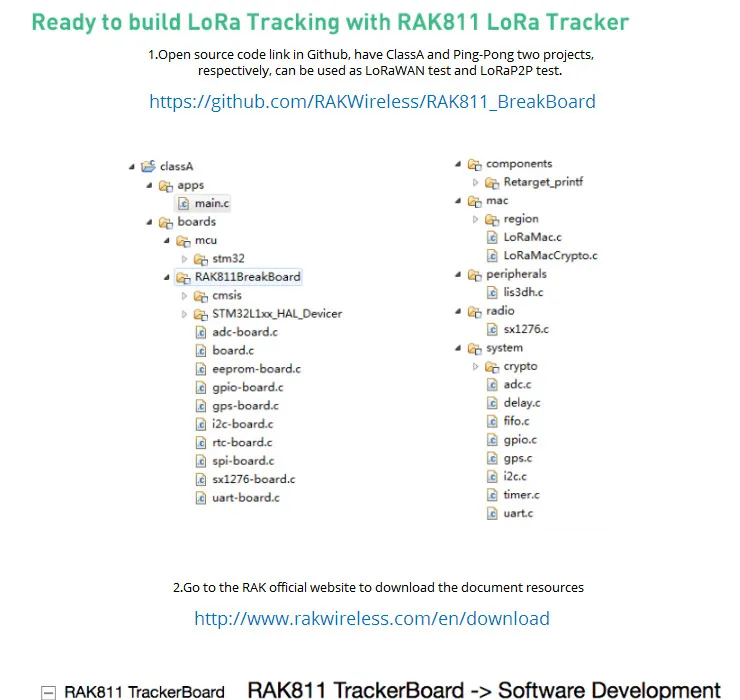The height and width of the screenshot is (700, 740).
Task: Select the rtc-board.c file name
Action: 242,442
